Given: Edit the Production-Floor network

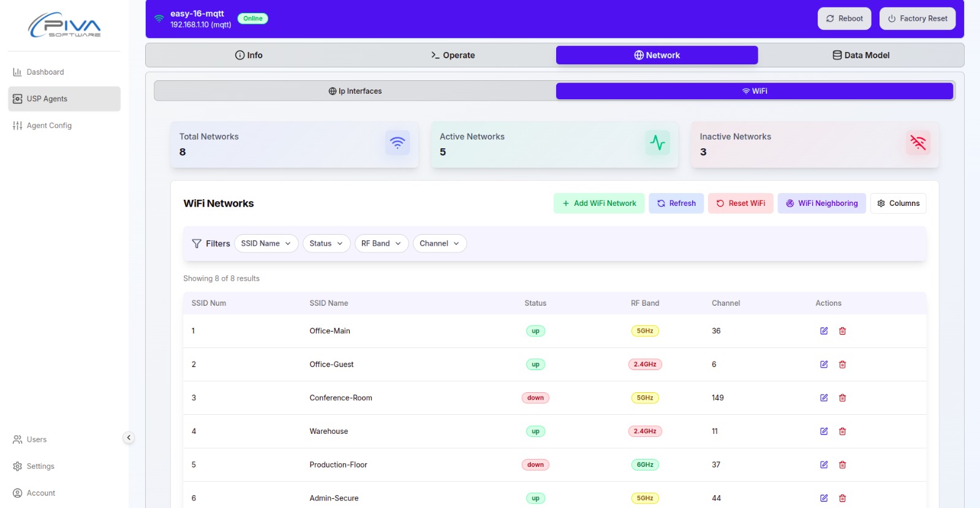Looking at the screenshot, I should pyautogui.click(x=824, y=464).
